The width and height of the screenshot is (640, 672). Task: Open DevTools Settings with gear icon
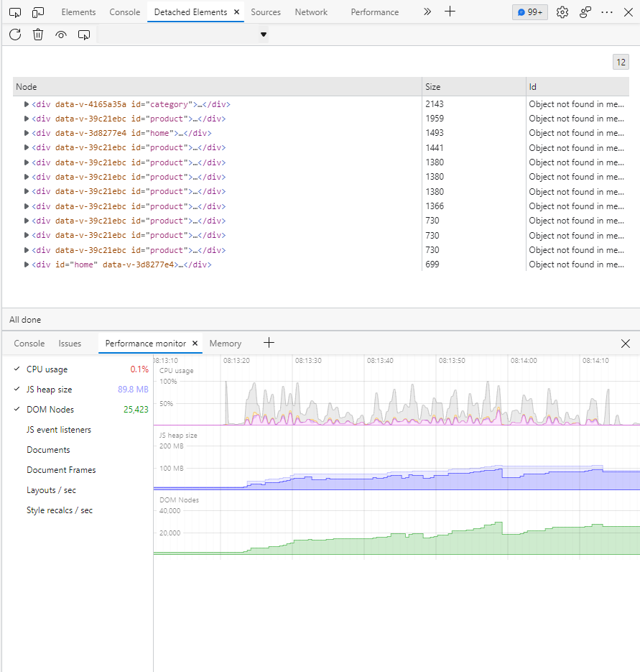[x=562, y=12]
